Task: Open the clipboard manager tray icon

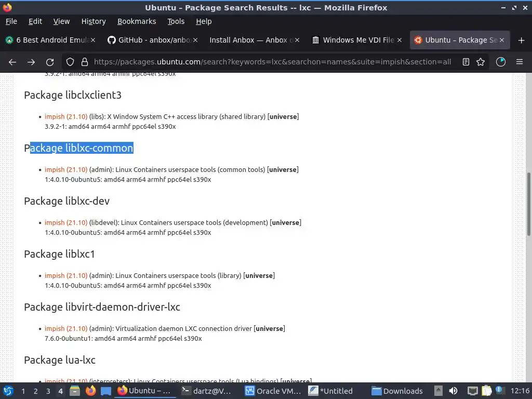Action: click(486, 391)
